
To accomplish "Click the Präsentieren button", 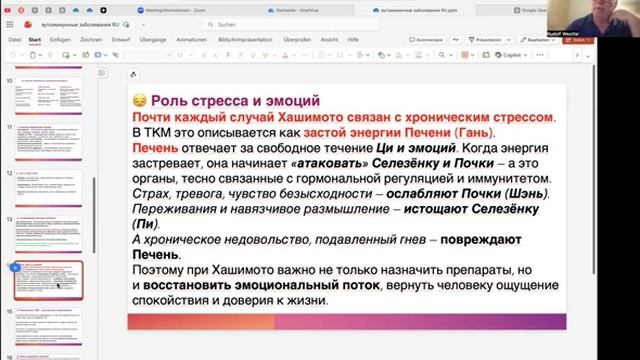I will (485, 40).
